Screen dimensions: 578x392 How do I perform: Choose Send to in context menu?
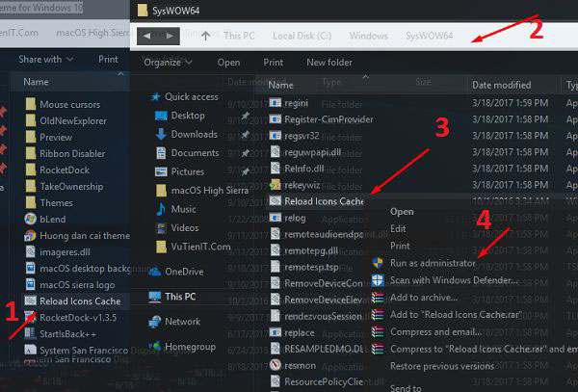(x=406, y=387)
